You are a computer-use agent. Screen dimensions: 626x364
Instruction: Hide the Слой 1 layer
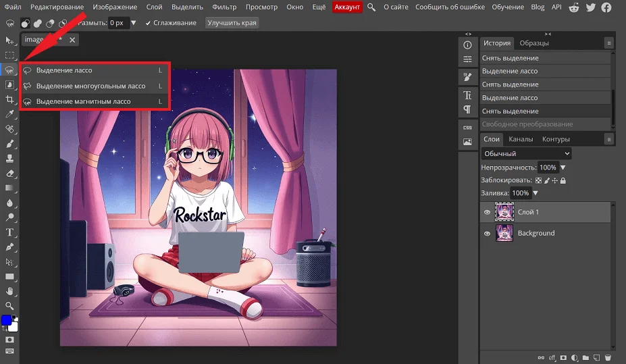point(487,212)
